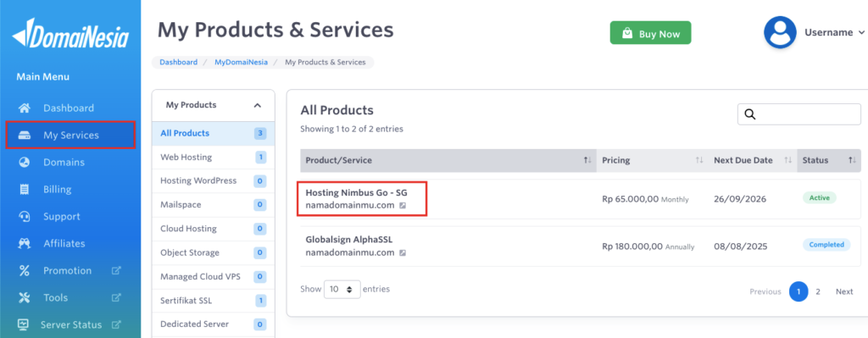Viewport: 868px width, 338px height.
Task: Filter by Hosting WordPress
Action: (x=213, y=181)
